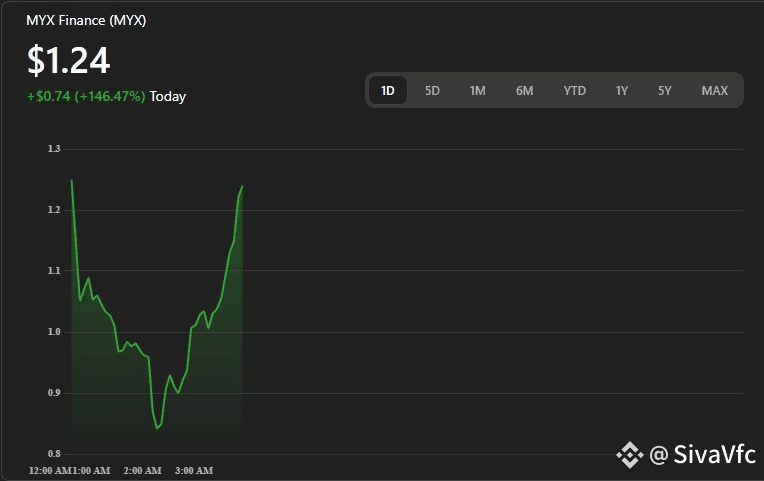This screenshot has width=764, height=481.
Task: Select the 1D time range tab
Action: point(387,91)
